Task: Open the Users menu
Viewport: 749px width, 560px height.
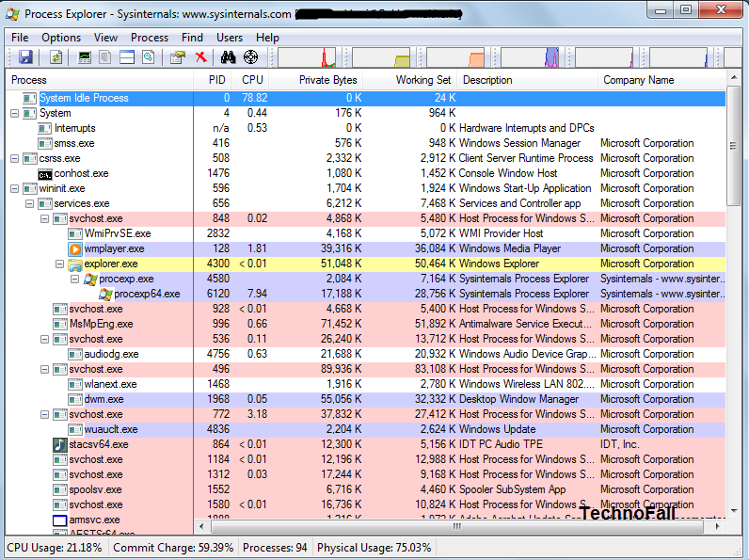Action: 230,38
